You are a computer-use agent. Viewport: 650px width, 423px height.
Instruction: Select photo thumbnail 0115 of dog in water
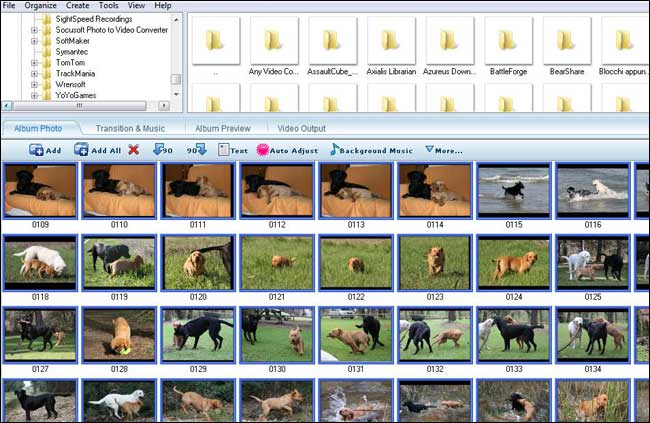tap(514, 191)
